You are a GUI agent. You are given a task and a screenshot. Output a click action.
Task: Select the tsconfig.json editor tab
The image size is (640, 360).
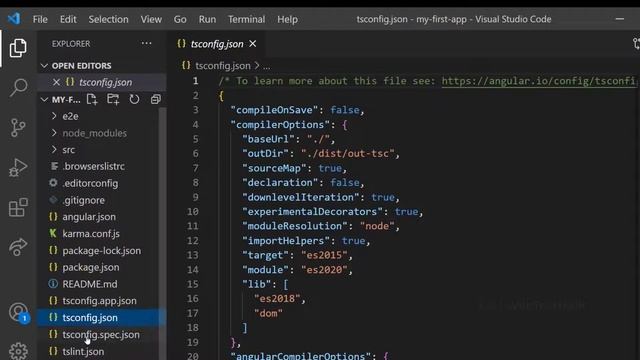tap(217, 44)
